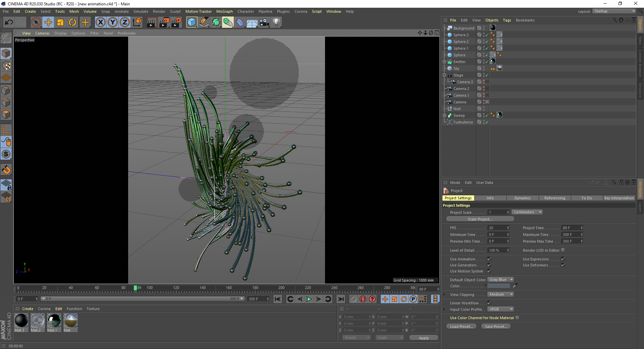Open the Centimeters unit dropdown
This screenshot has width=644, height=349.
(527, 212)
